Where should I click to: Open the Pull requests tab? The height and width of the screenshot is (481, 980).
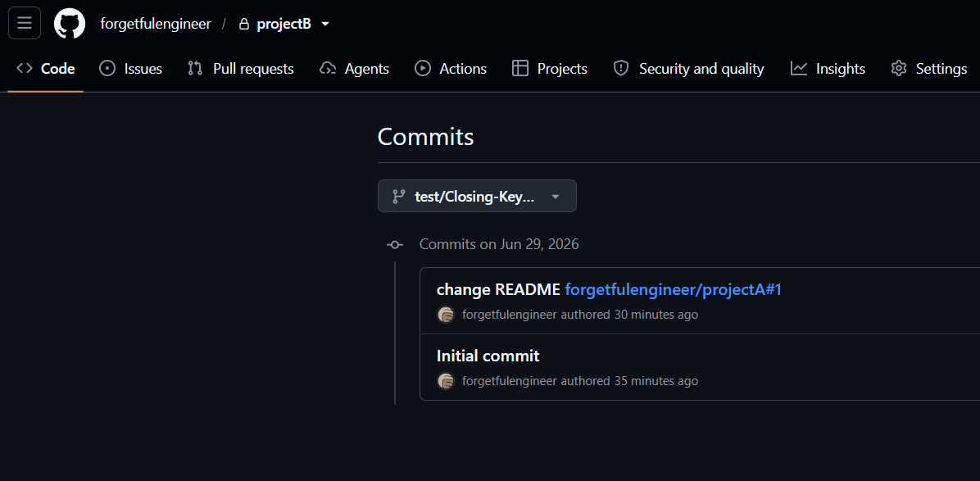[241, 69]
